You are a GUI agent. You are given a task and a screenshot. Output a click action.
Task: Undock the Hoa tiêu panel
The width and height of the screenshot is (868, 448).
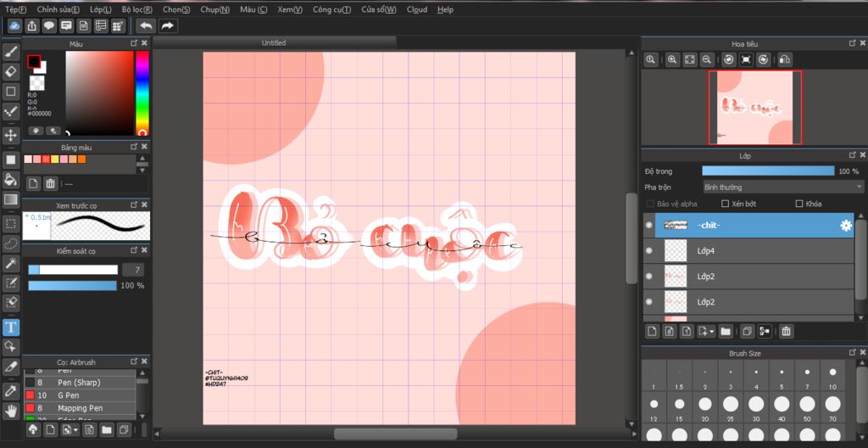coord(853,43)
